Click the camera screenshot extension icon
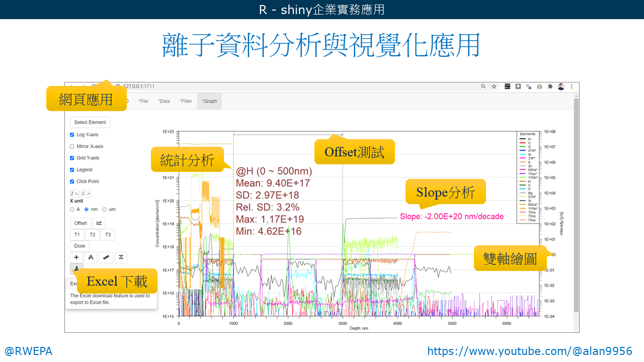This screenshot has height=362, width=644. (539, 86)
